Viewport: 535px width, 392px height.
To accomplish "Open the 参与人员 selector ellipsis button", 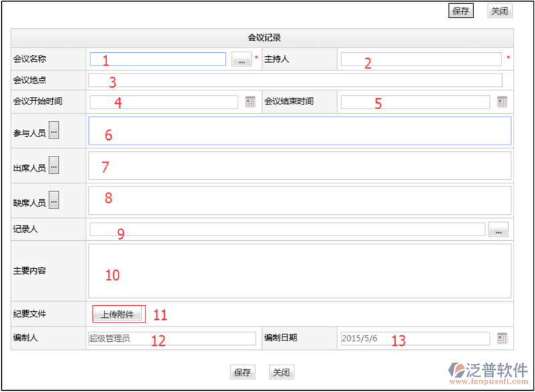I will pyautogui.click(x=54, y=131).
